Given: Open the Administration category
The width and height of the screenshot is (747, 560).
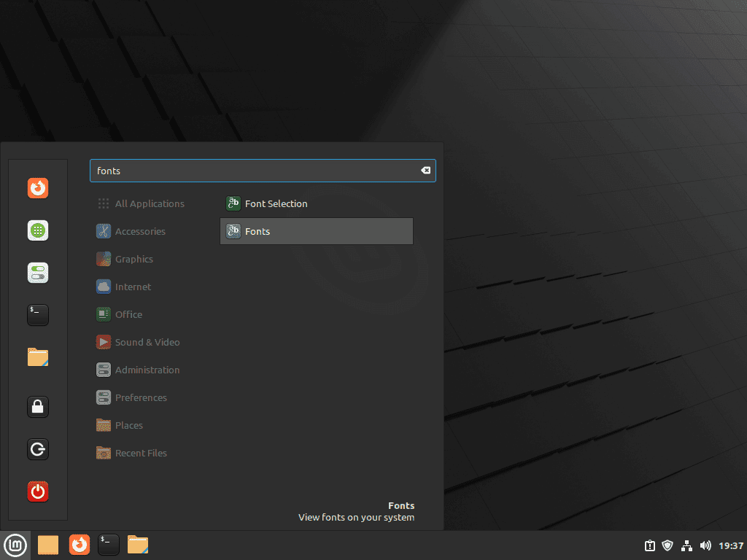Looking at the screenshot, I should tap(147, 370).
